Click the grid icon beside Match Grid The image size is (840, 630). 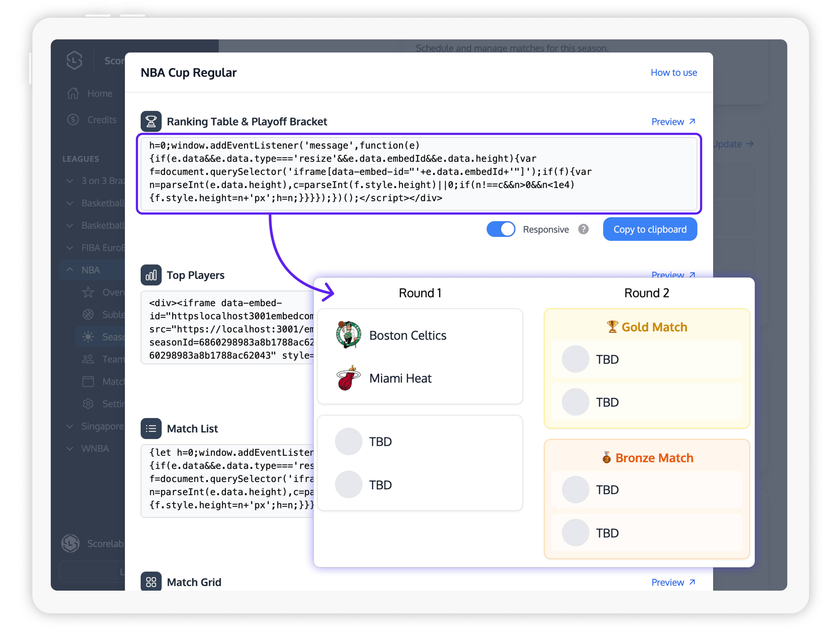coord(151,582)
